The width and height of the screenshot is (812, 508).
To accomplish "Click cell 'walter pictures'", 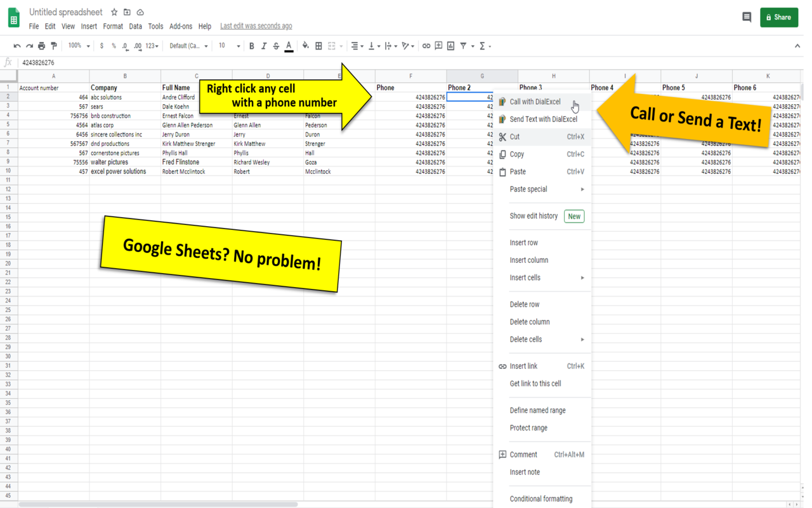I will point(125,162).
